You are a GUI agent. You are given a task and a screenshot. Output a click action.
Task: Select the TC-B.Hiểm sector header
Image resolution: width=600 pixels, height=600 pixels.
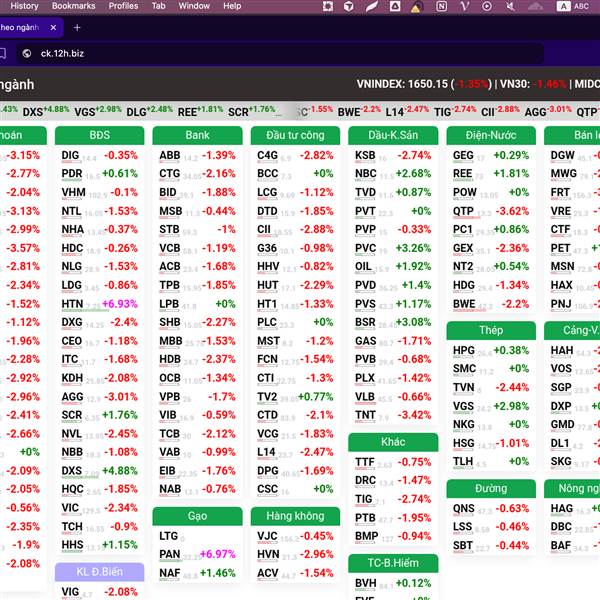[393, 563]
